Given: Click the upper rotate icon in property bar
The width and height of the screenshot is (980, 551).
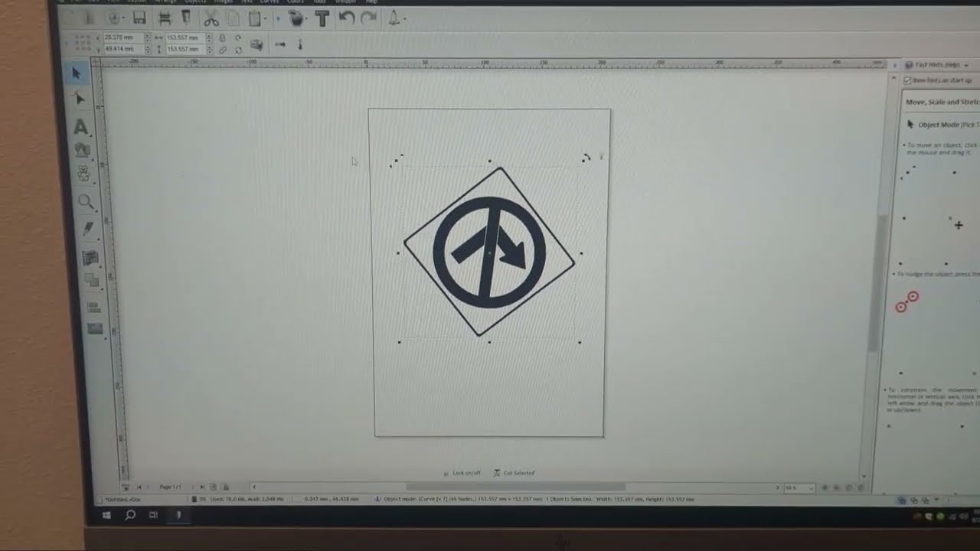Looking at the screenshot, I should point(238,37).
